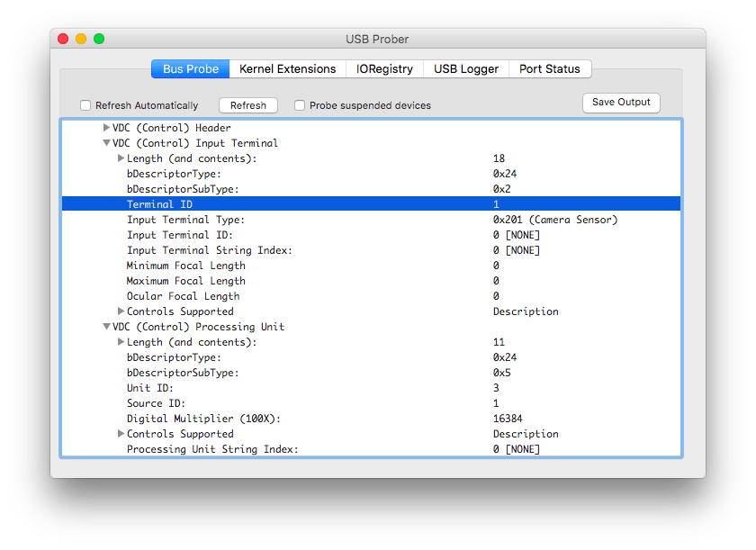
Task: Open the IORegistry tab
Action: [384, 69]
